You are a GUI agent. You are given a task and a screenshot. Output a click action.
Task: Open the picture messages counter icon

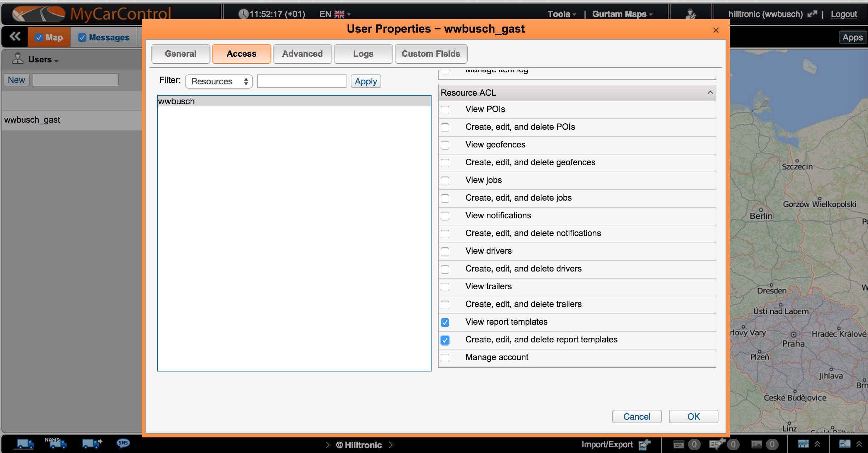click(756, 444)
